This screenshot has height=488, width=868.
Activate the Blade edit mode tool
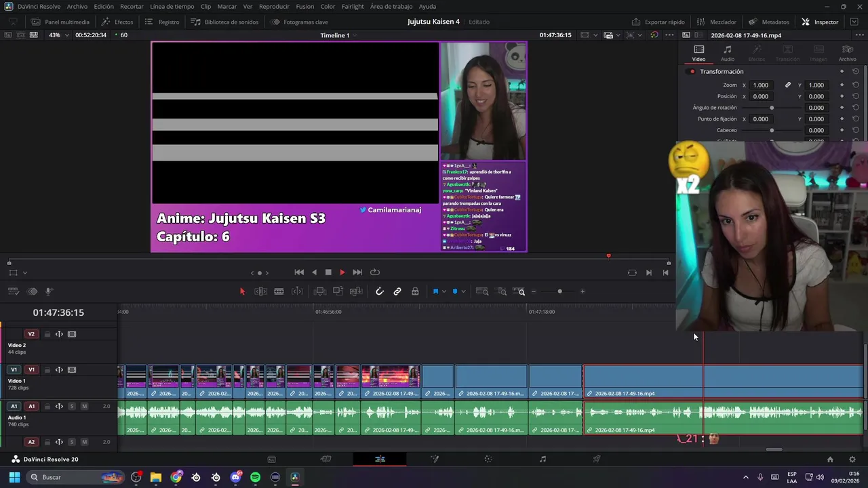[x=279, y=291]
